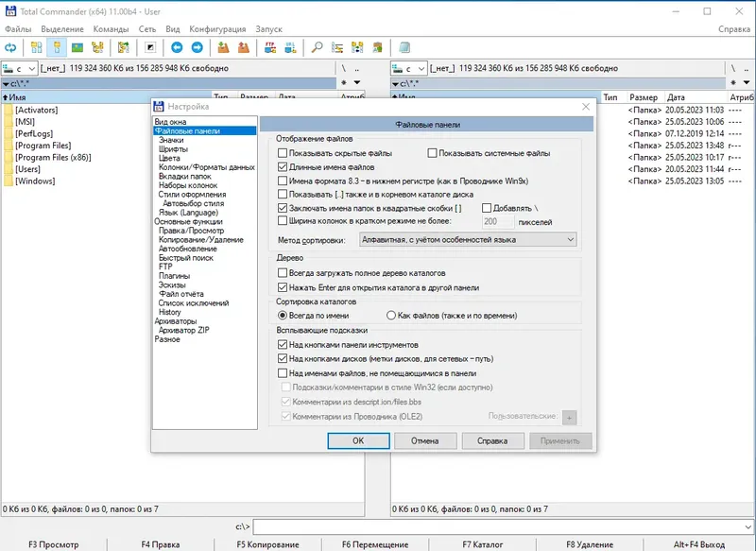The height and width of the screenshot is (551, 756).
Task: Open file search magnifier icon
Action: click(317, 47)
